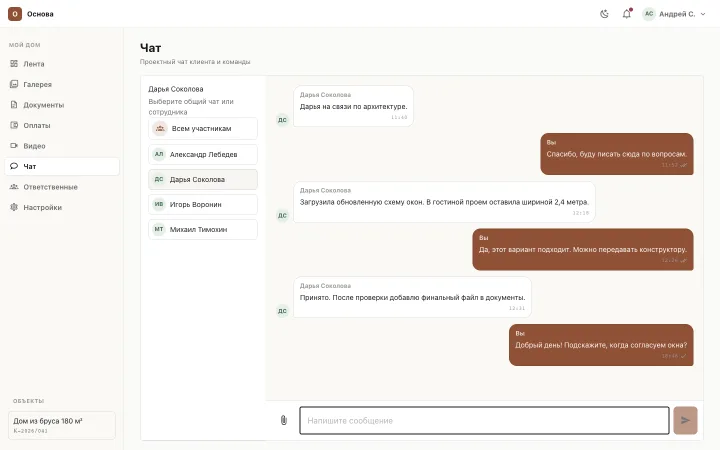Click message 'Принято. После проверки добавлю…'

pos(412,297)
